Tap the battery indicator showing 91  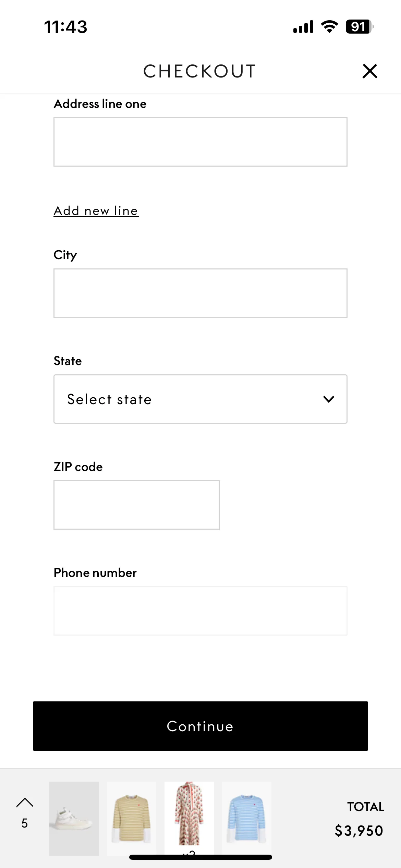tap(360, 27)
